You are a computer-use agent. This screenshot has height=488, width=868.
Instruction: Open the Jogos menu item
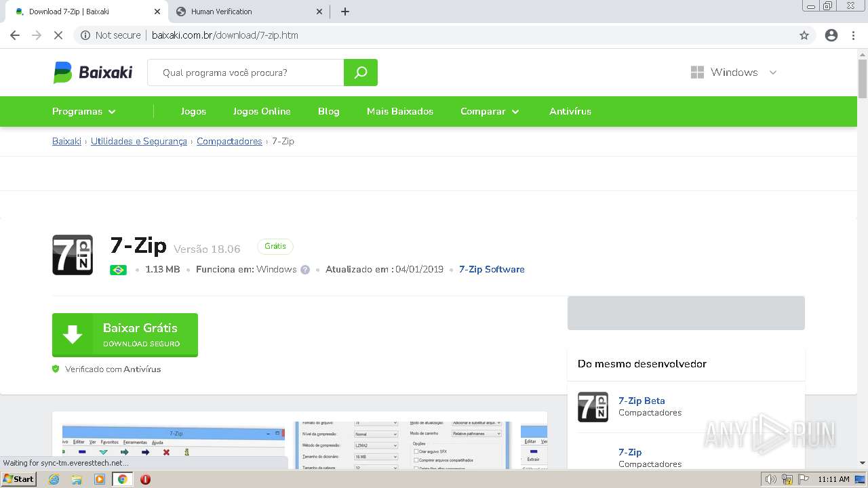[x=193, y=111]
